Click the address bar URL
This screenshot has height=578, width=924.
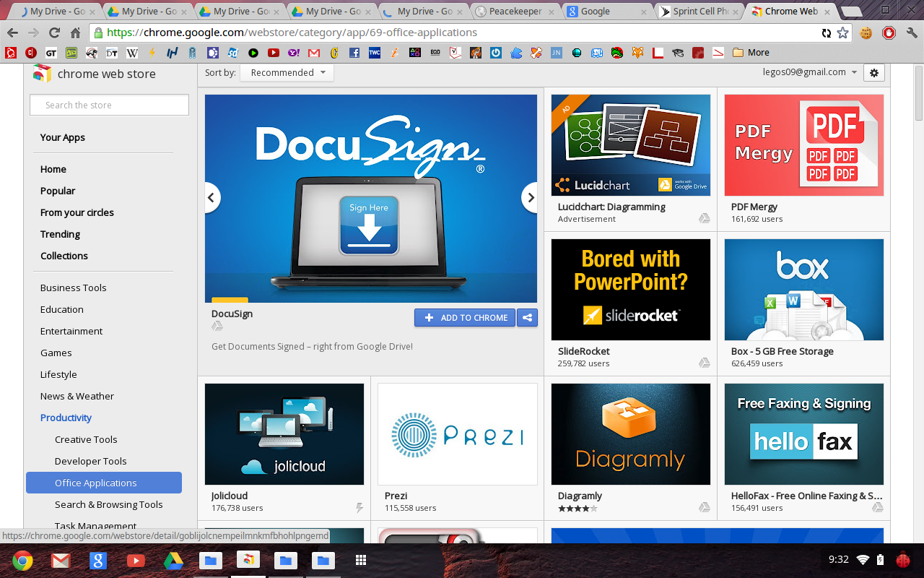coord(292,33)
